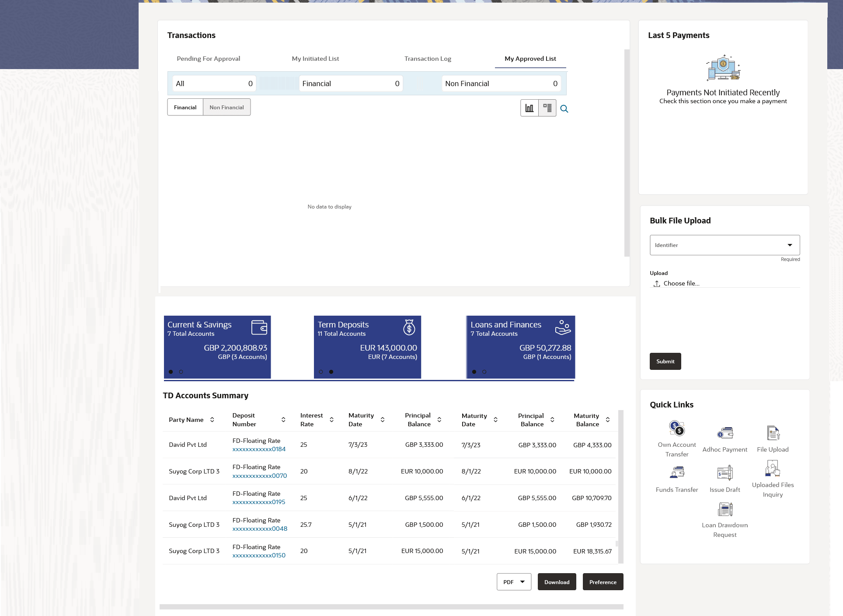
Task: Click the Issue Draft quick link icon
Action: pos(725,473)
